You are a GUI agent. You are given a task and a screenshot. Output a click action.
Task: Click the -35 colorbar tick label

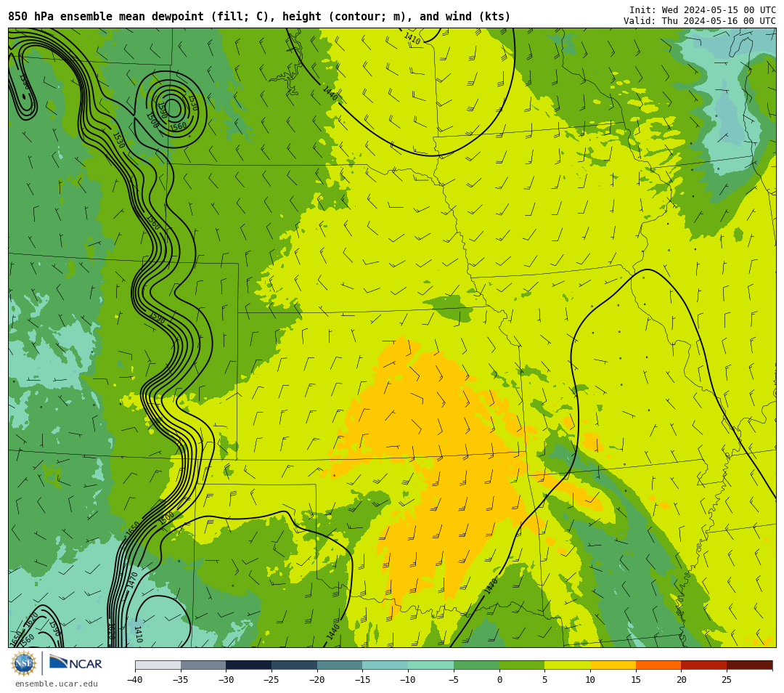[x=181, y=679]
